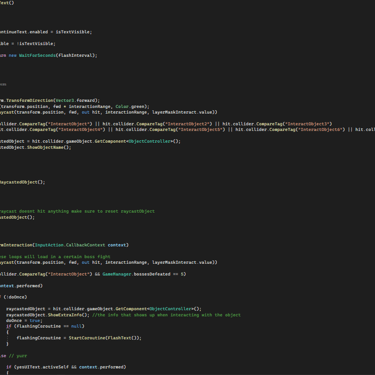This screenshot has width=375, height=375.
Task: Select 'TransformDirection' method call
Action: pos(30,100)
